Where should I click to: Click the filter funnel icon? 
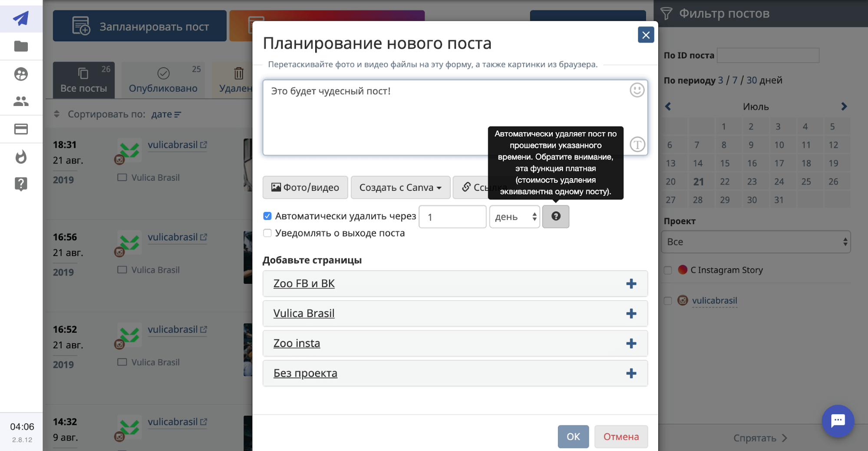(667, 13)
